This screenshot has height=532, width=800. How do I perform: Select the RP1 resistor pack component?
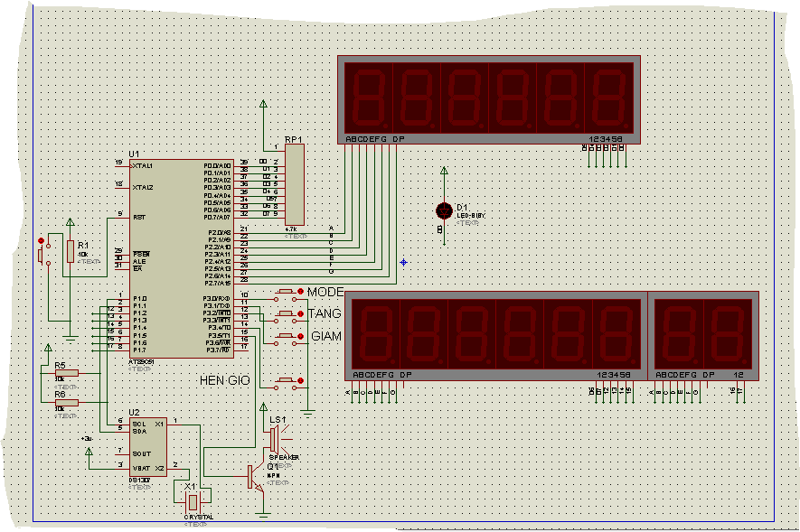click(295, 185)
